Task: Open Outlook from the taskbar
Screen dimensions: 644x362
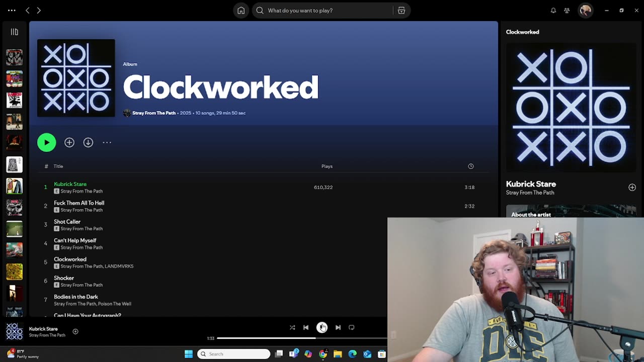Action: click(367, 354)
